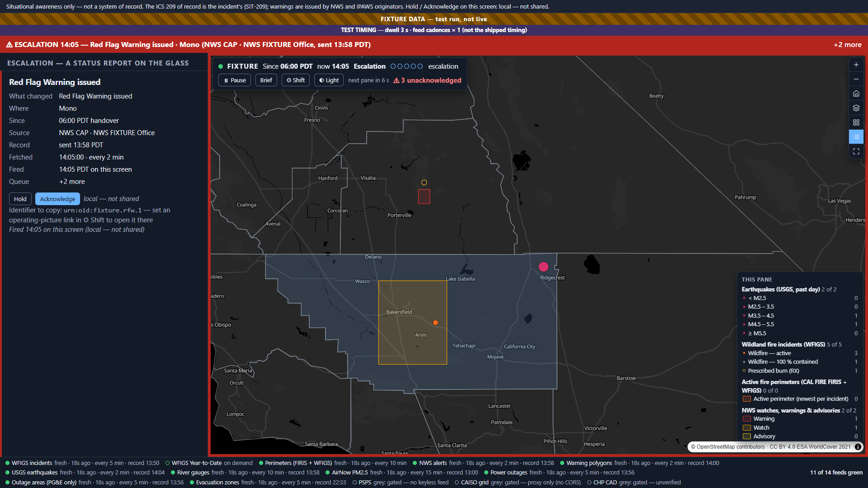This screenshot has height=488, width=868.
Task: Hold the Red Flag Warning escalation
Action: click(20, 199)
